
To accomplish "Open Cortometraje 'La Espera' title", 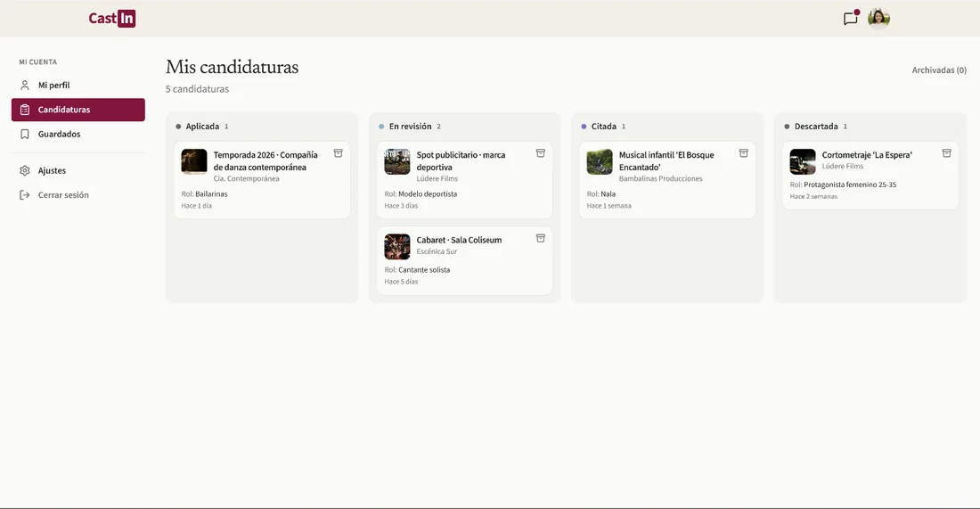I will click(867, 155).
